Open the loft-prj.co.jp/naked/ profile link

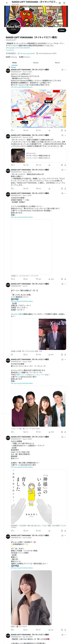(x=27, y=53)
